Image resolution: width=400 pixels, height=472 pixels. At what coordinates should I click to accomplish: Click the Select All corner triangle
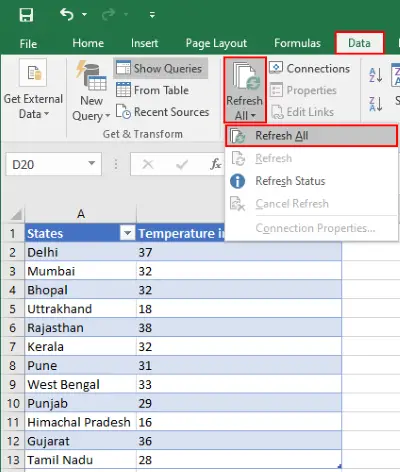click(x=15, y=214)
